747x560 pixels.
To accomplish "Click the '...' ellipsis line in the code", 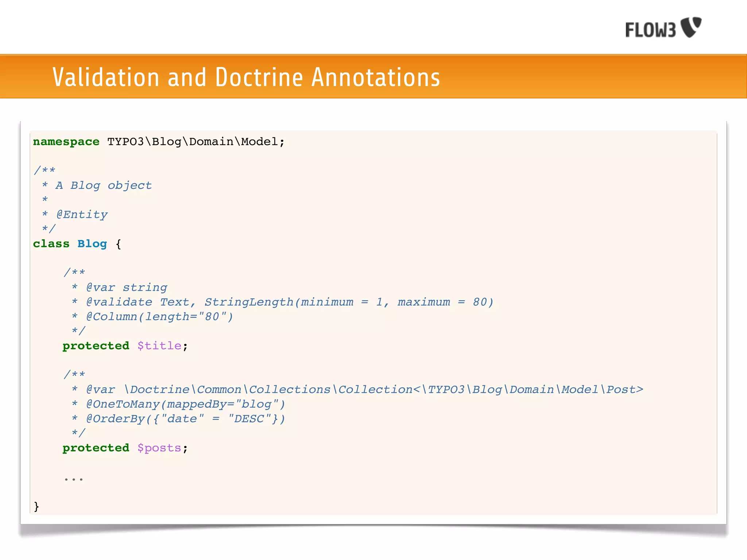I will 74,479.
